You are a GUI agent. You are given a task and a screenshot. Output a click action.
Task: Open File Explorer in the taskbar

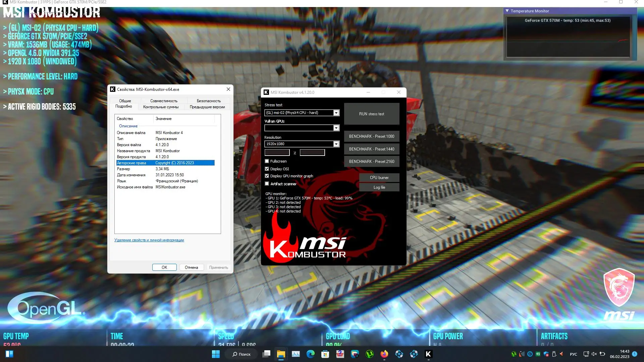point(281,354)
